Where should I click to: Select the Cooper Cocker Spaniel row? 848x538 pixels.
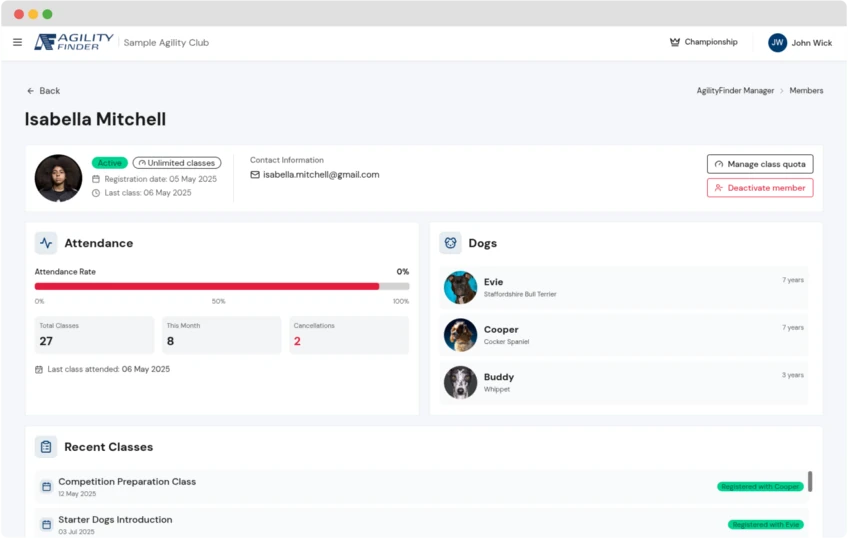point(624,335)
